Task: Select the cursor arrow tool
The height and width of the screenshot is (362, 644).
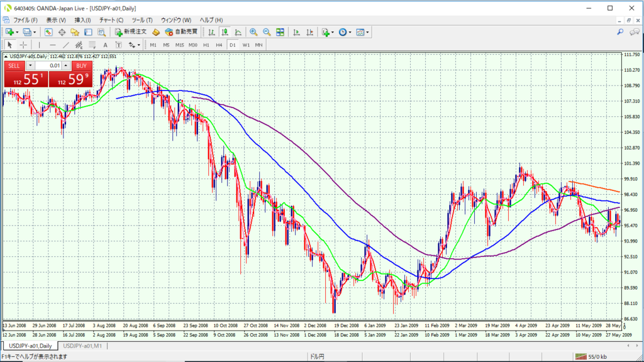Action: tap(10, 45)
